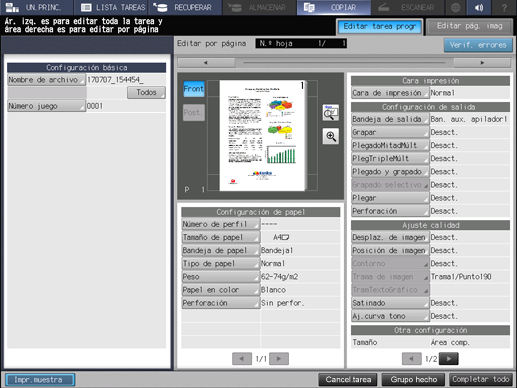Open Perforación setting under Configuración de papel
Screen dimensions: 517x388
click(220, 303)
